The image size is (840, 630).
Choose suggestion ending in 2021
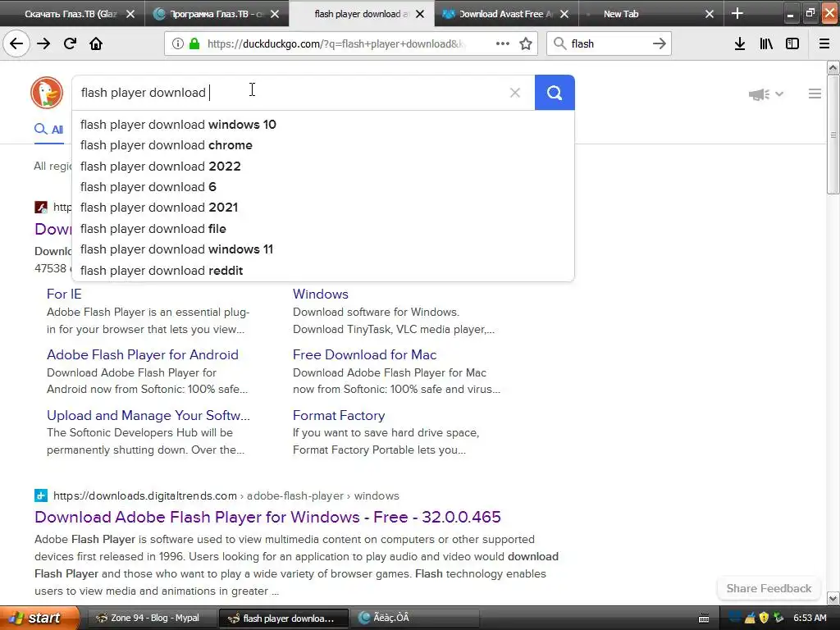(x=323, y=208)
